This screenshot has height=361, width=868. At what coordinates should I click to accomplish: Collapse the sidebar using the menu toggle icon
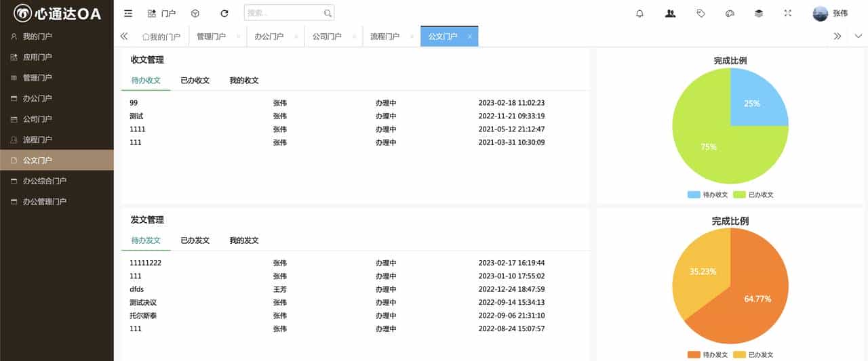(128, 14)
